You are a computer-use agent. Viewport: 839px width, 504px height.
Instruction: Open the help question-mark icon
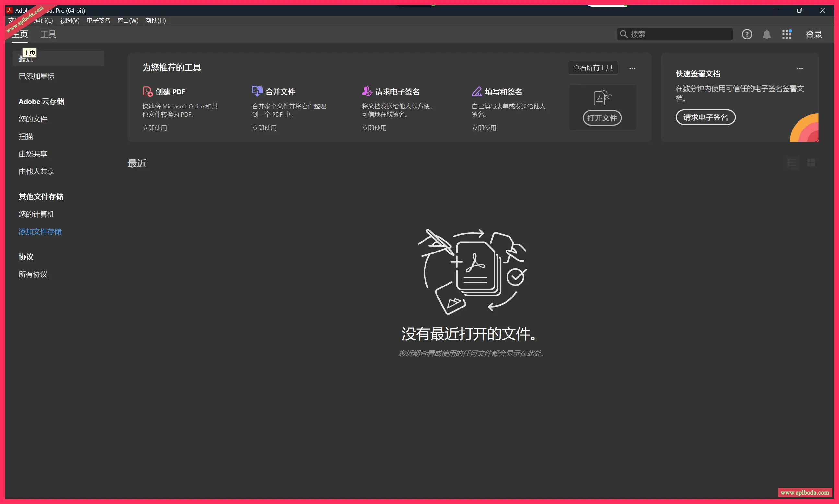coord(747,34)
